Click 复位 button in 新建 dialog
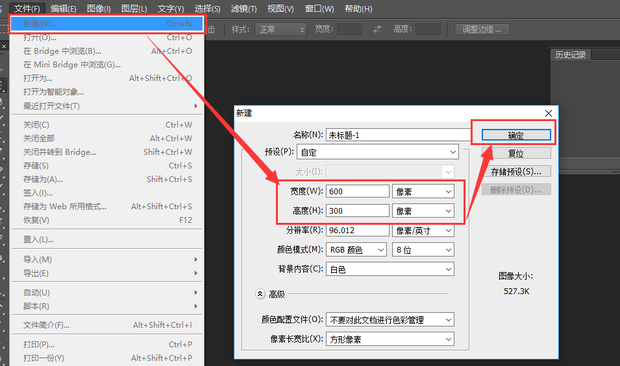Screen dimensions: 620x366 point(516,153)
